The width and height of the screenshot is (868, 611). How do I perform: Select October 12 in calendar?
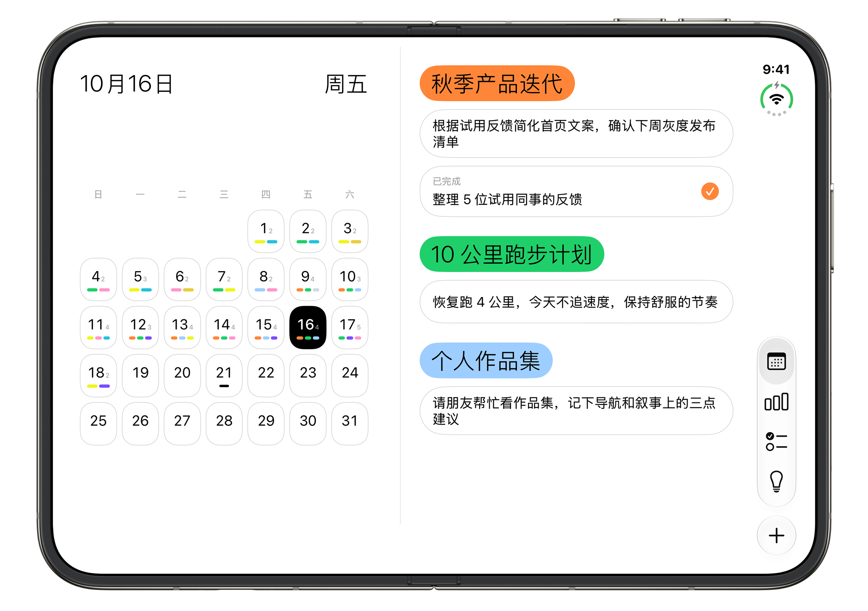click(140, 327)
